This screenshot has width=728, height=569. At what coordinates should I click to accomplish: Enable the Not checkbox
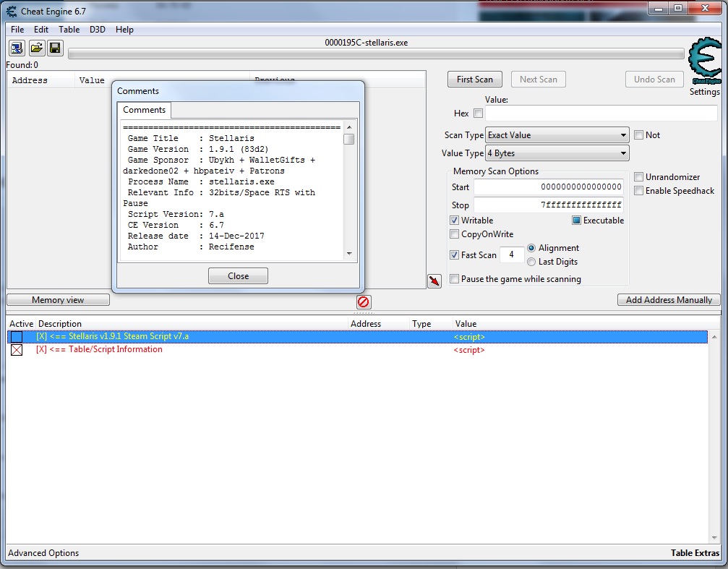click(639, 135)
